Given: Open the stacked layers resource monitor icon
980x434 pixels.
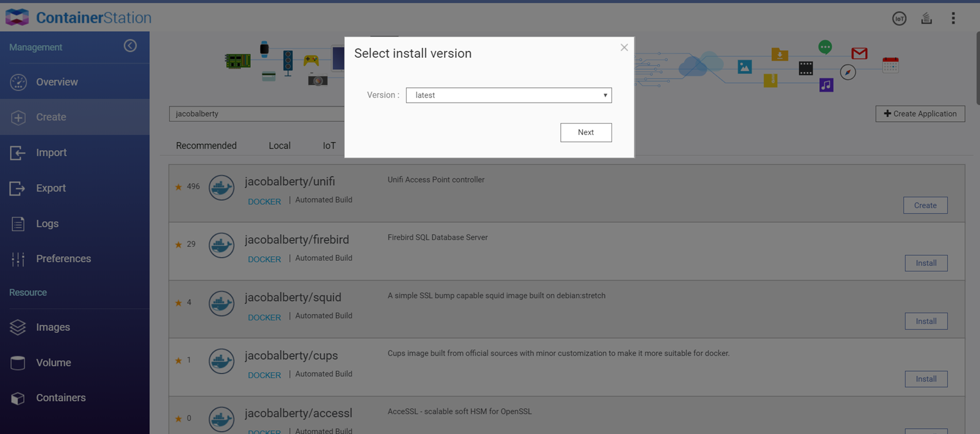Looking at the screenshot, I should point(926,18).
